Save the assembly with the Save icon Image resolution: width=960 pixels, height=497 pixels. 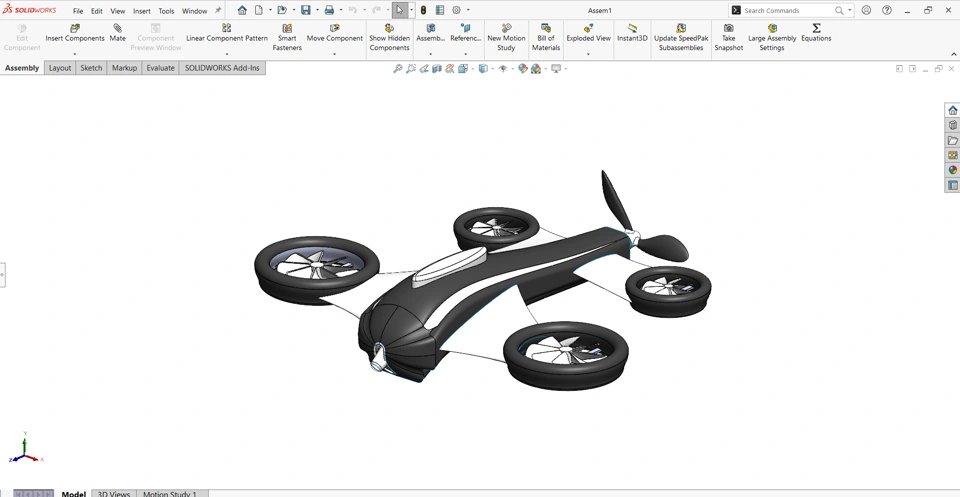pos(306,10)
